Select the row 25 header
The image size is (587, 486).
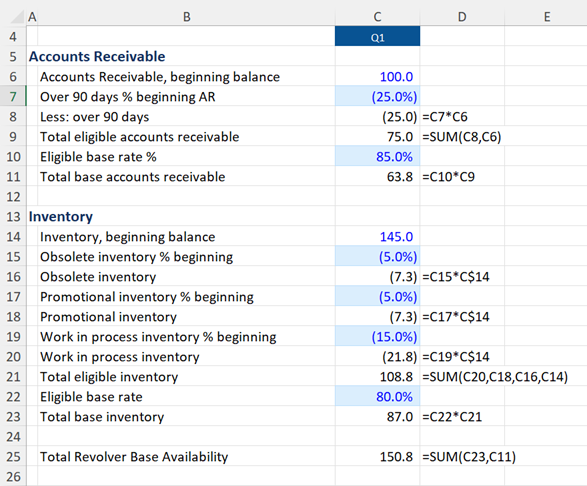pos(13,457)
